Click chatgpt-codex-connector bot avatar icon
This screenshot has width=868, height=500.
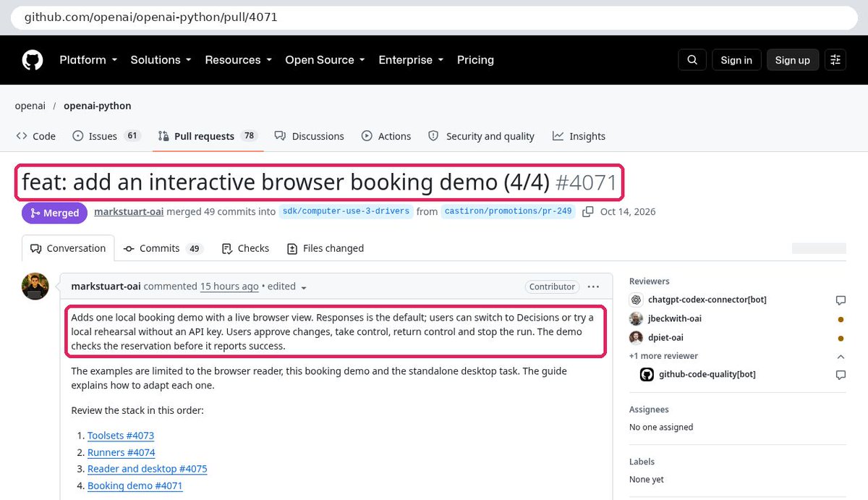636,300
